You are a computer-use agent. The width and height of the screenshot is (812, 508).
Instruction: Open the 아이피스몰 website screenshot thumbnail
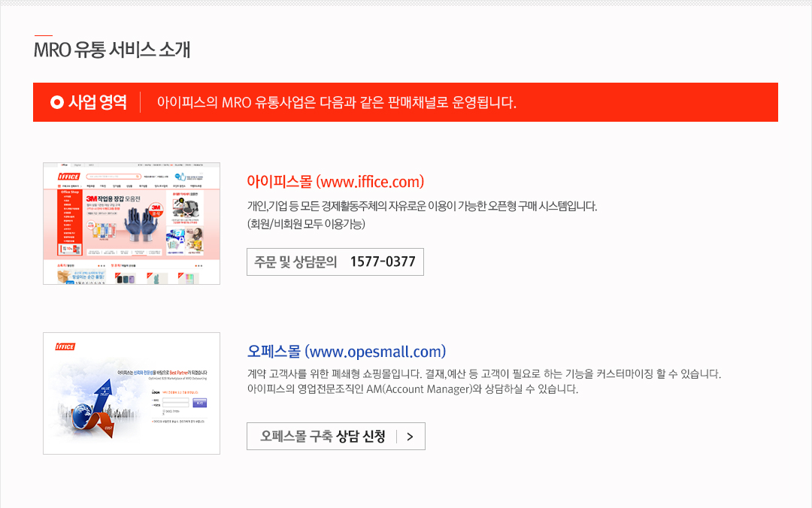(x=132, y=223)
